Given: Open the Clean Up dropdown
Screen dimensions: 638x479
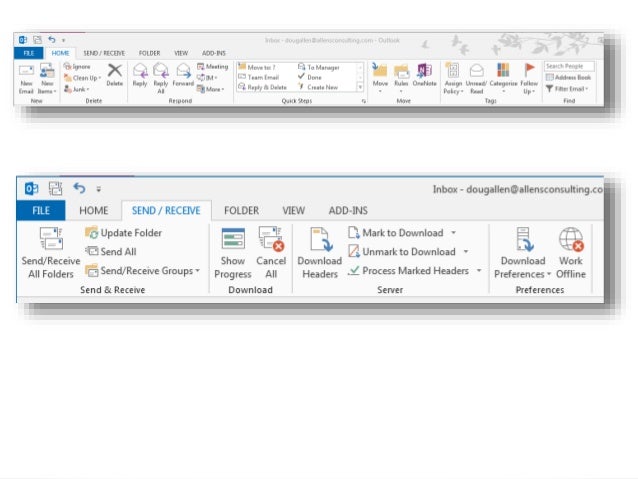Looking at the screenshot, I should click(82, 78).
